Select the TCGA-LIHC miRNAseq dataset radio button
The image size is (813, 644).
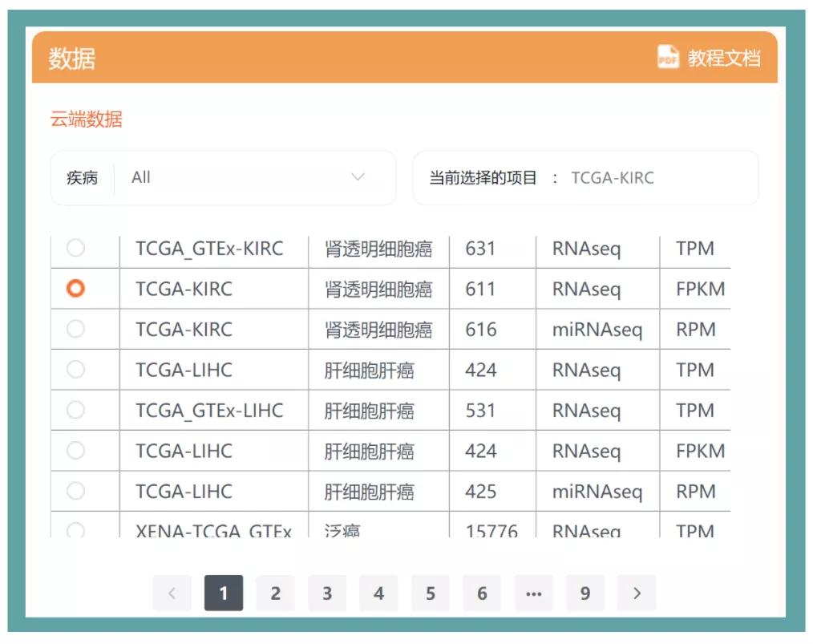click(76, 490)
